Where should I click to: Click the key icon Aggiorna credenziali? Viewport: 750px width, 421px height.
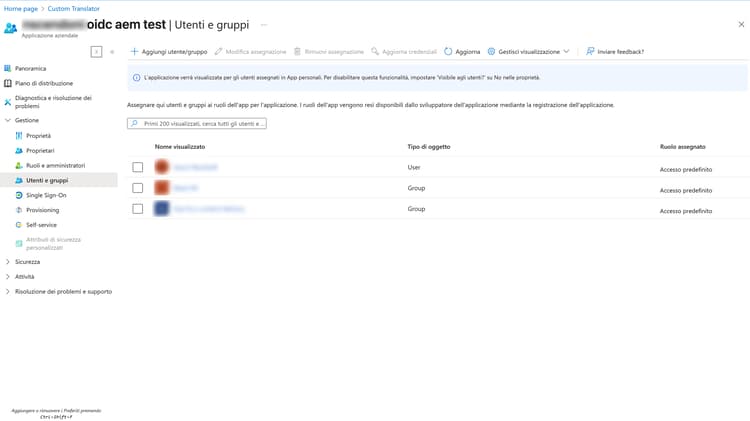click(375, 51)
